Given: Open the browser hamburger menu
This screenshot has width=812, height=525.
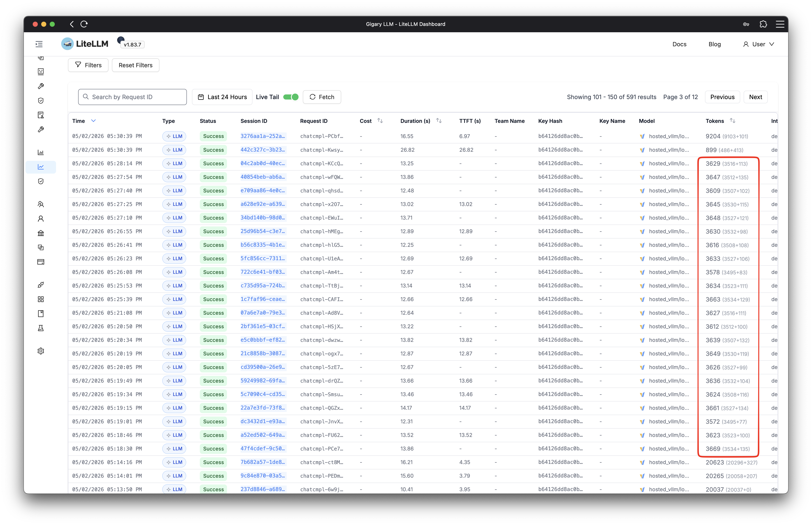Looking at the screenshot, I should click(780, 24).
